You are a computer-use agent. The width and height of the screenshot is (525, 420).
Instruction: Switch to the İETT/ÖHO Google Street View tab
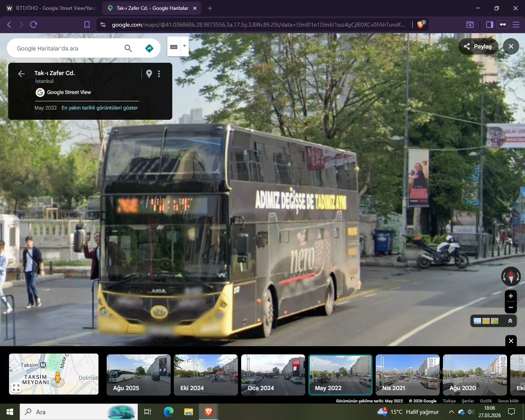click(51, 8)
